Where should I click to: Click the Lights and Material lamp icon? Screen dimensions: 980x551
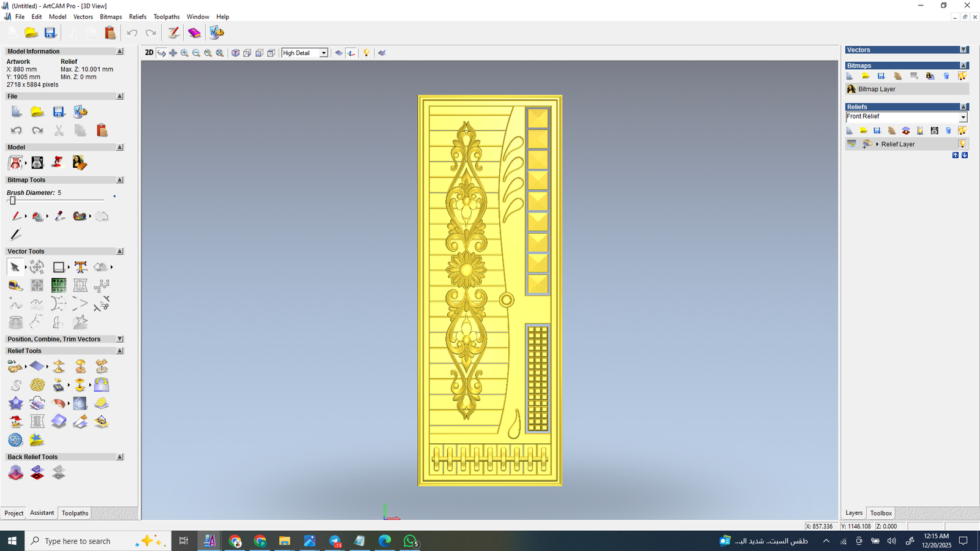pyautogui.click(x=366, y=53)
